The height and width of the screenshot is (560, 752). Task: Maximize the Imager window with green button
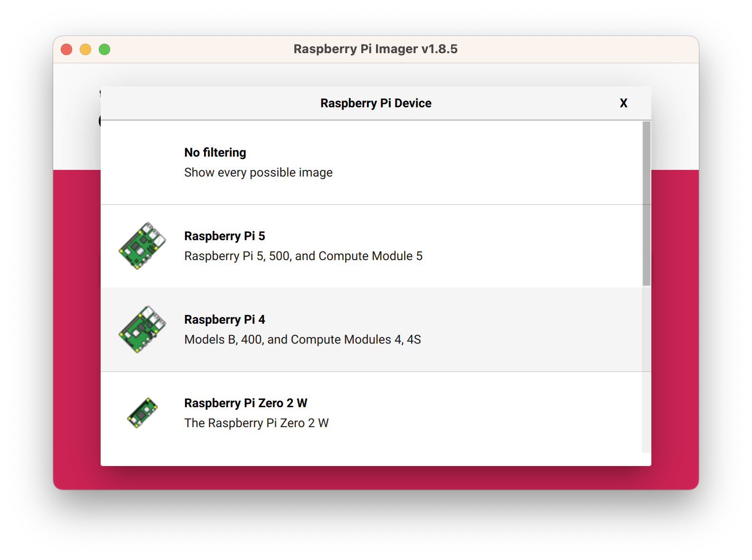click(x=104, y=49)
